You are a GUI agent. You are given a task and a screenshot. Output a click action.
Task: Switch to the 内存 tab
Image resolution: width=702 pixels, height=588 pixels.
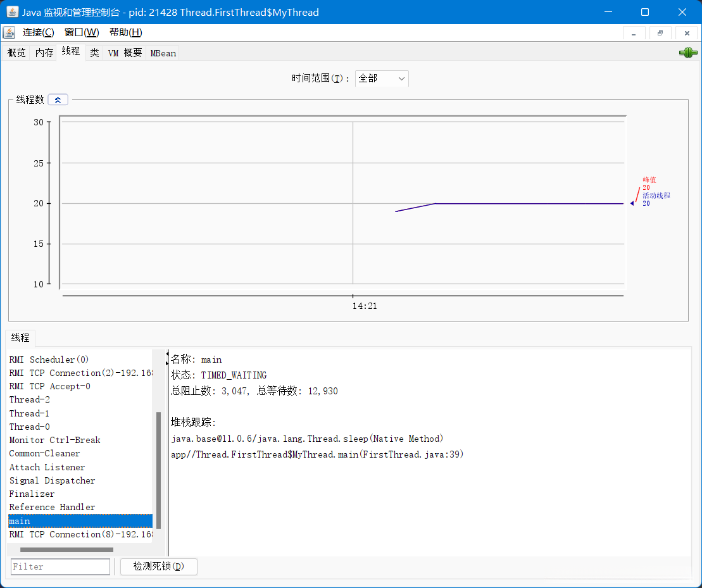(44, 53)
